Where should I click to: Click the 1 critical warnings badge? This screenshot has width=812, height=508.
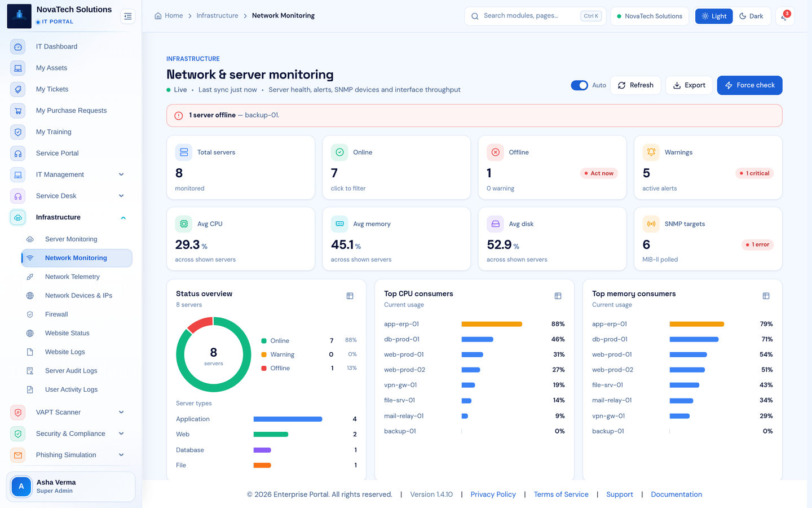[754, 173]
